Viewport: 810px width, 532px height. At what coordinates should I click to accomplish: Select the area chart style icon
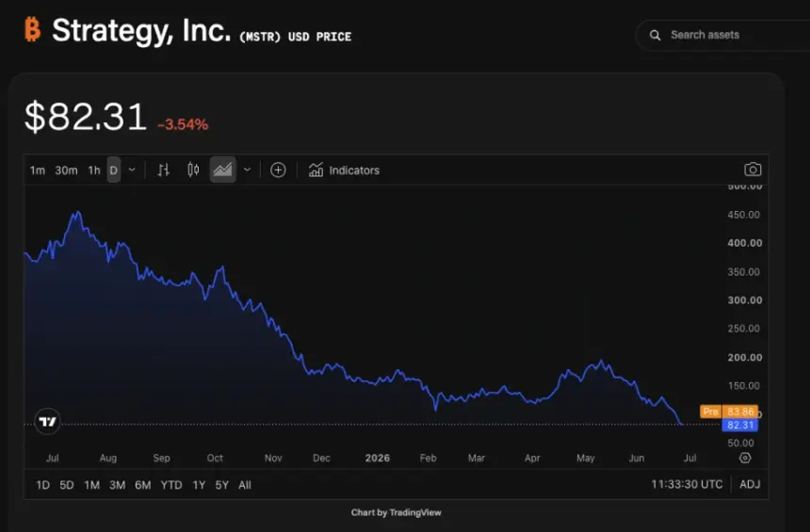[x=222, y=169]
